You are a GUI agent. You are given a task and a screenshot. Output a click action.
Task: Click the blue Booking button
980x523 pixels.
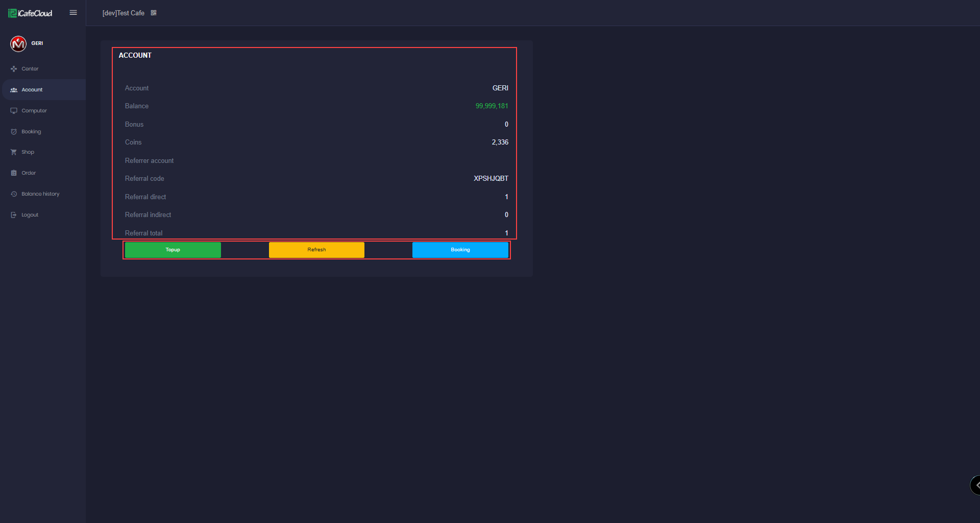pos(460,250)
